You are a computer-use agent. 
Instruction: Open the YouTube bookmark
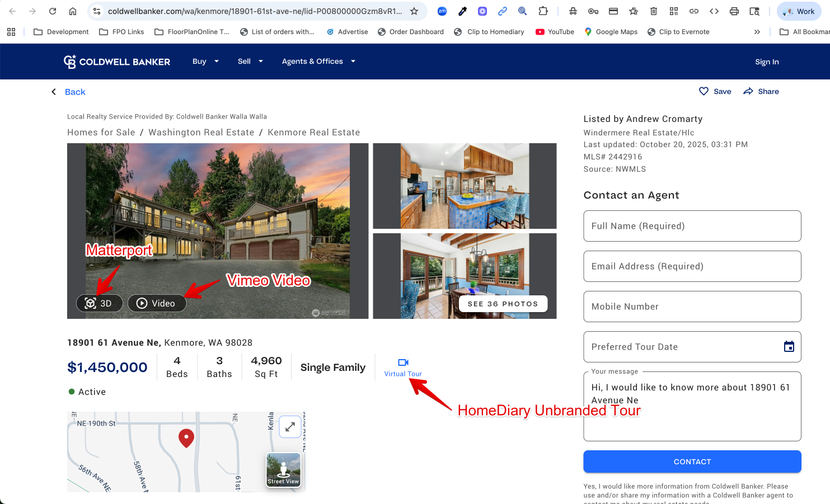click(x=555, y=32)
